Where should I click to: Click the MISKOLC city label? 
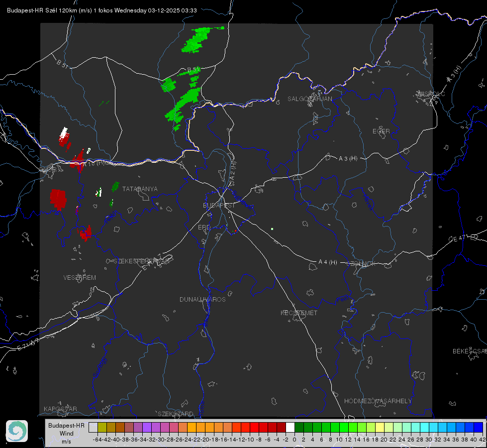pos(431,94)
